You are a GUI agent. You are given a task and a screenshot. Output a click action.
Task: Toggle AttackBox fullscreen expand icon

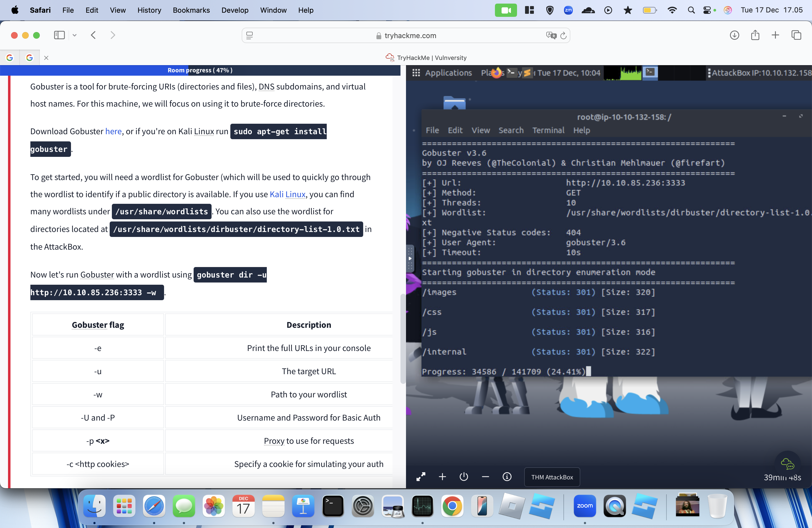pos(421,477)
